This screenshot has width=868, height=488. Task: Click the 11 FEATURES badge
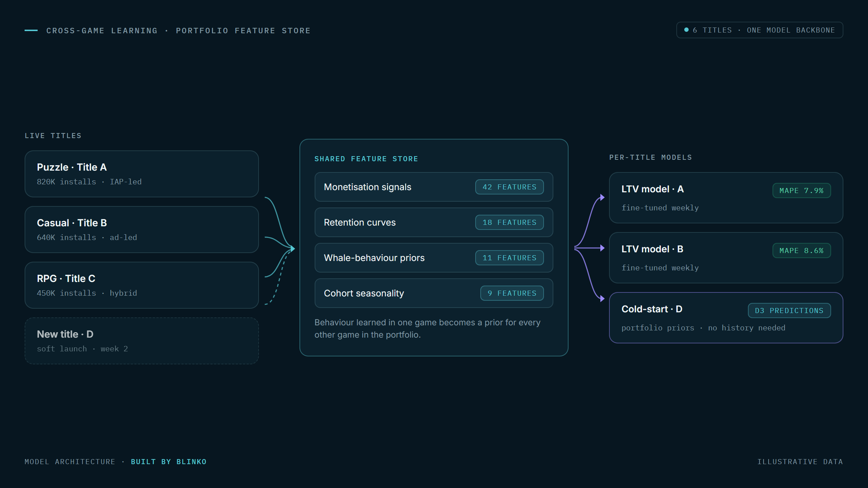point(509,258)
